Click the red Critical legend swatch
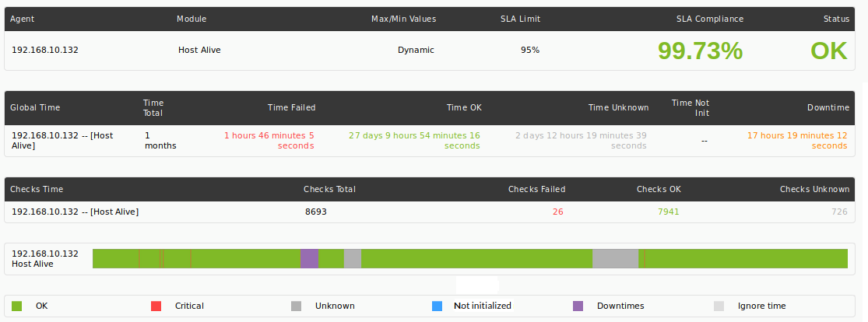 coord(156,306)
